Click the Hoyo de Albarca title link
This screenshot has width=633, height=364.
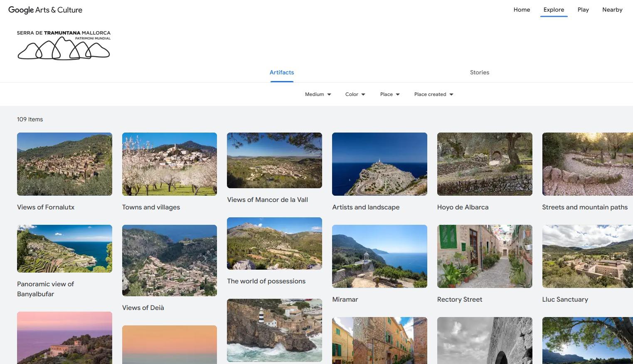coord(463,207)
